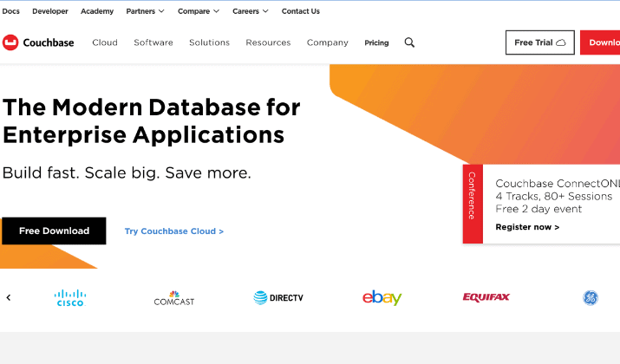Click the Cisco customer logo
Image resolution: width=620 pixels, height=364 pixels.
click(70, 297)
